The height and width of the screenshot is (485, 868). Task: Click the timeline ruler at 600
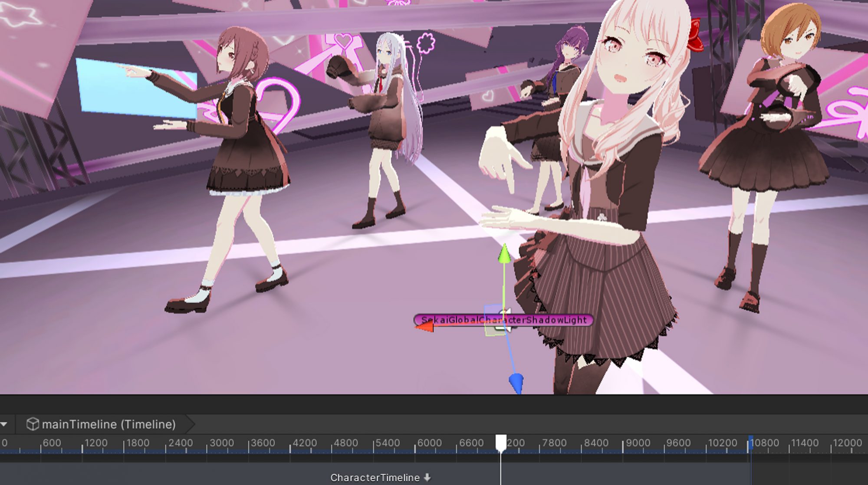52,443
